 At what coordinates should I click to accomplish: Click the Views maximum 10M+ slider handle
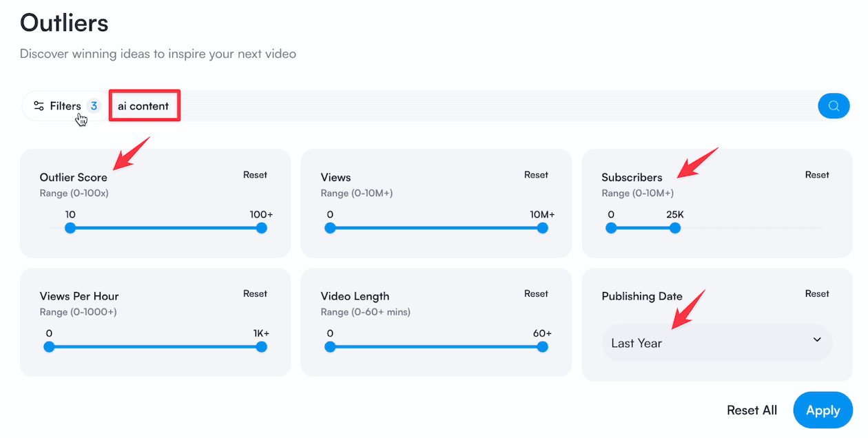tap(542, 228)
